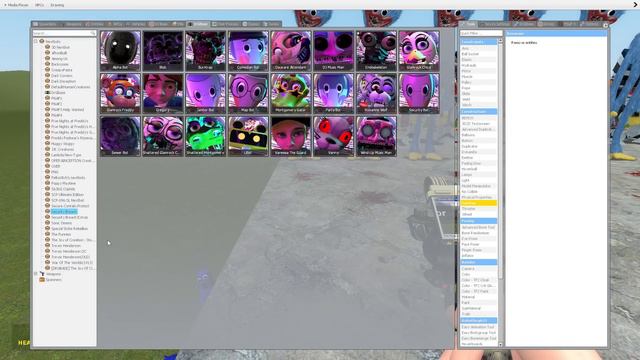Click the search magnifier icon
This screenshot has width=640, height=360.
(93, 33)
